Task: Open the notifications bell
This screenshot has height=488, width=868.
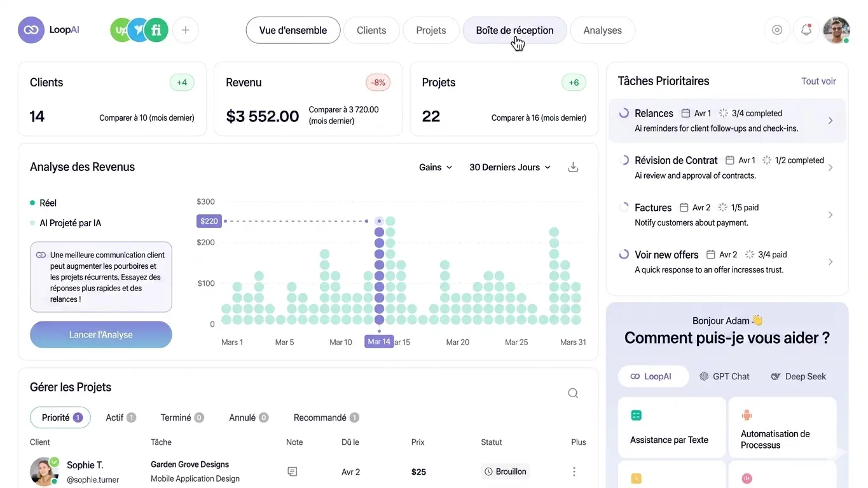Action: click(806, 30)
